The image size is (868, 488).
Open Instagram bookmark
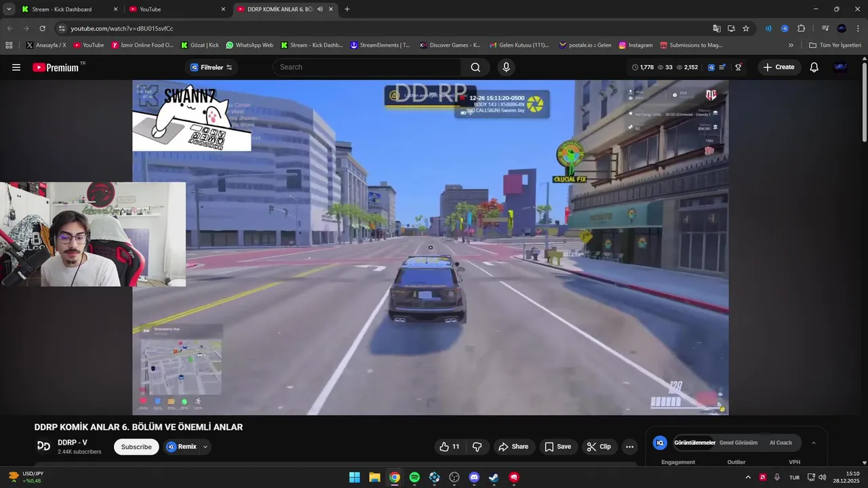click(635, 45)
